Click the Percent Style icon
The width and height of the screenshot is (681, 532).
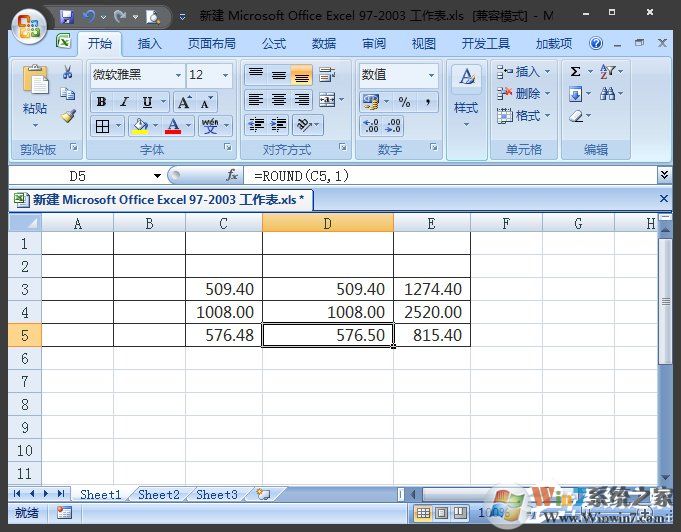(404, 102)
